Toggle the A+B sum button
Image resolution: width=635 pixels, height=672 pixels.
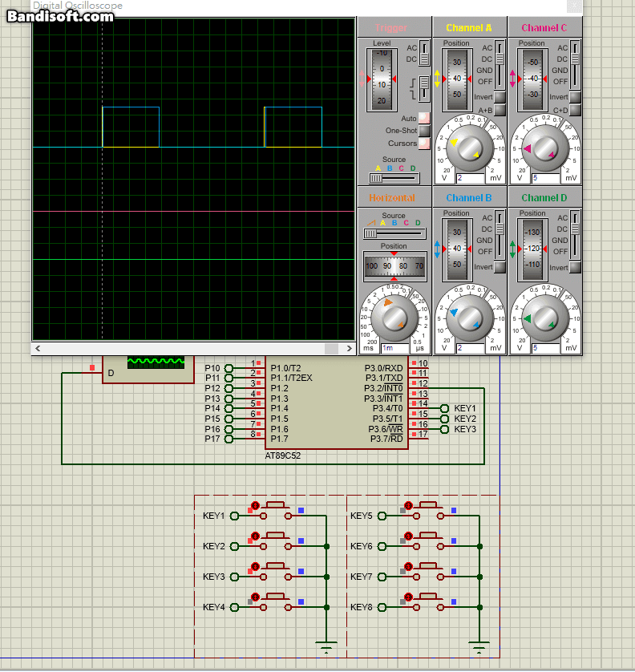[x=500, y=110]
